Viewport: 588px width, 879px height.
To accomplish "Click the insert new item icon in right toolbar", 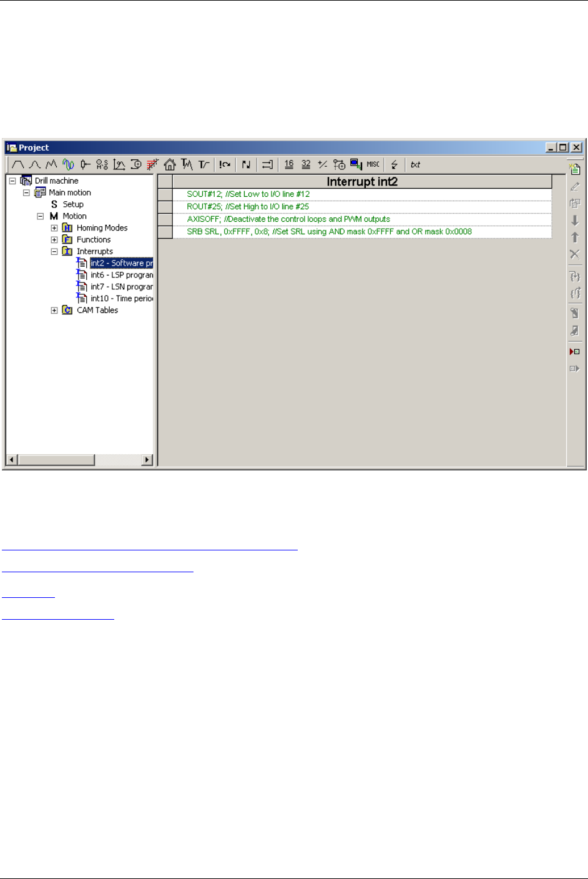I will (x=575, y=169).
